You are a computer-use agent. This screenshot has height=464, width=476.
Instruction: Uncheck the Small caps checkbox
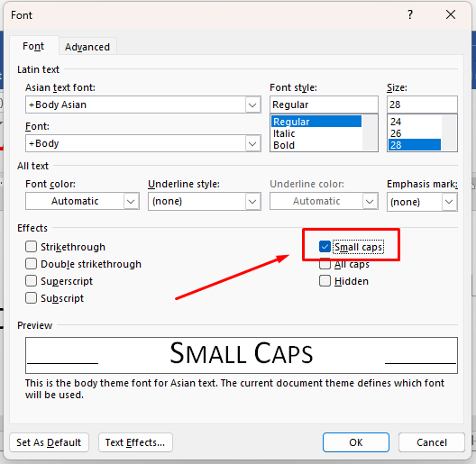[x=325, y=247]
